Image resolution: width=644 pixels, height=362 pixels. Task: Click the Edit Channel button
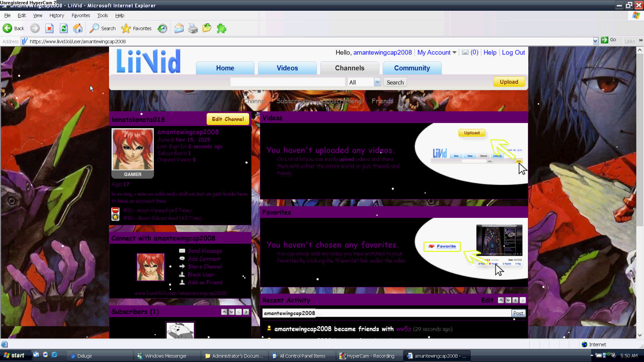228,119
